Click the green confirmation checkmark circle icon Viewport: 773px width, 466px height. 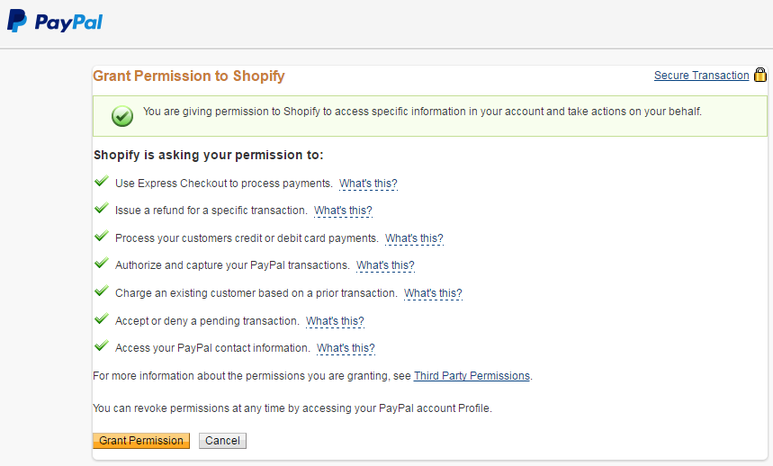(x=122, y=115)
